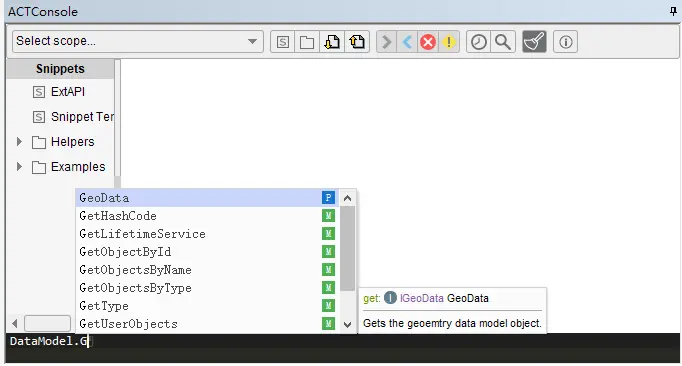Choose GetHashCode from autocomplete list
Screen dimensions: 682x366
point(207,216)
